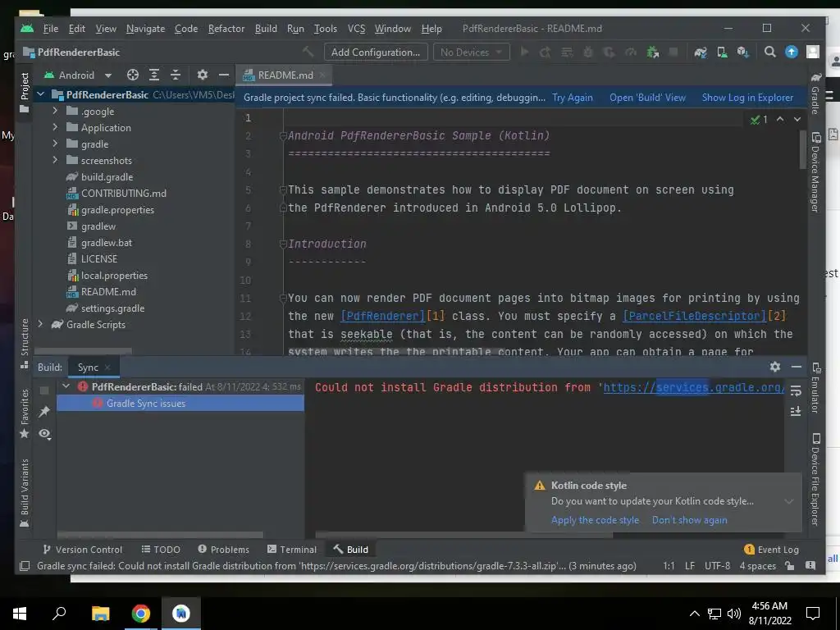Open the Favorites side panel
The image size is (840, 630).
(24, 413)
